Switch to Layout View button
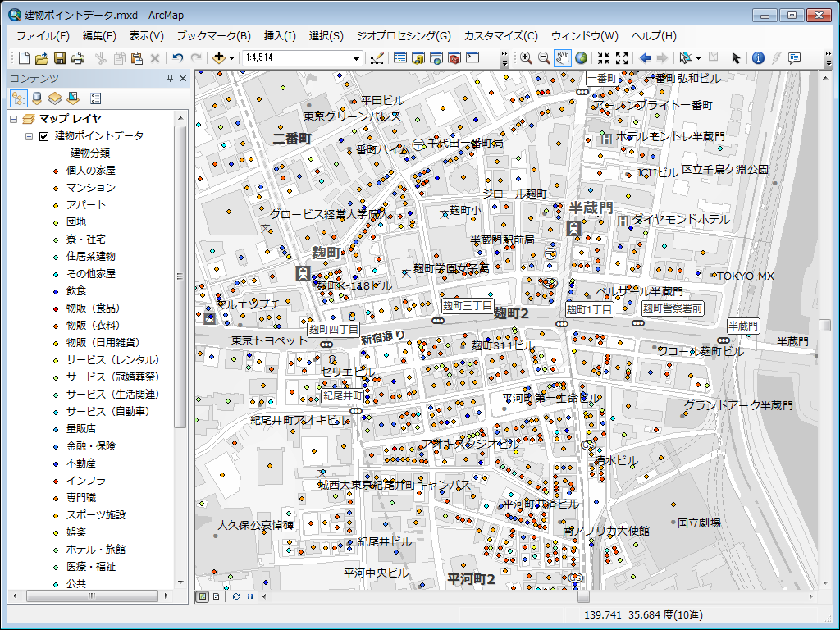Image resolution: width=840 pixels, height=630 pixels. [x=217, y=596]
